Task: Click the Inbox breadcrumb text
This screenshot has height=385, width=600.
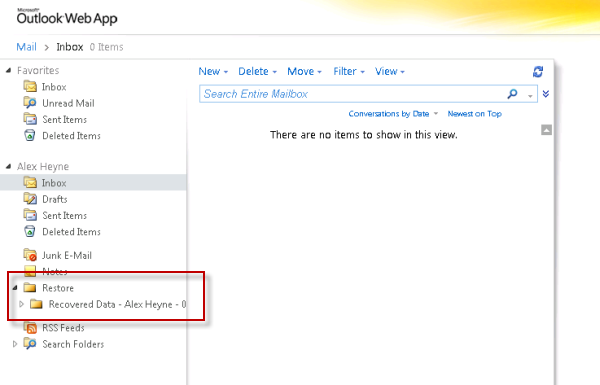Action: point(70,47)
